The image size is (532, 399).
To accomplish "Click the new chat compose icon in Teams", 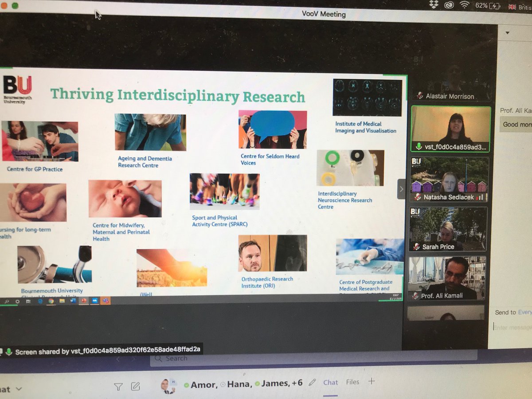I will 136,386.
